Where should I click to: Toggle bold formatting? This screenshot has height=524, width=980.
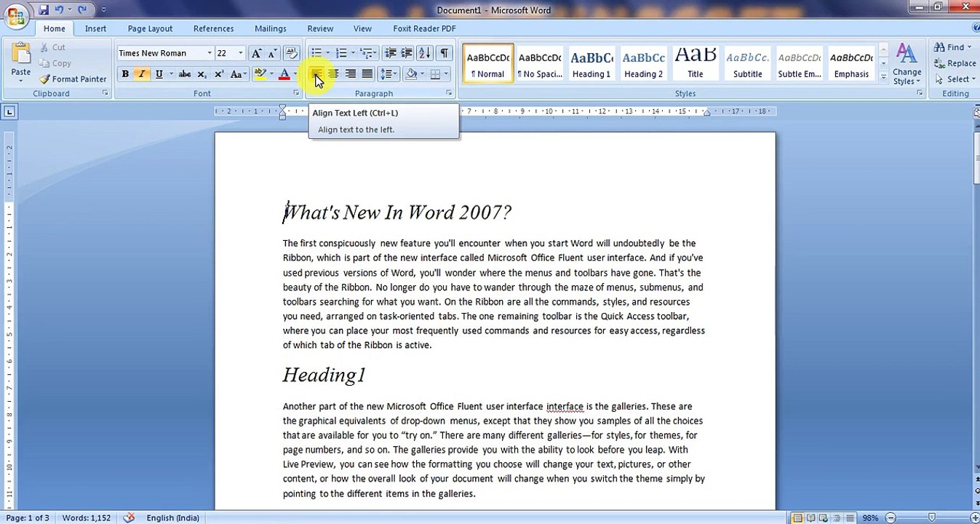click(125, 74)
